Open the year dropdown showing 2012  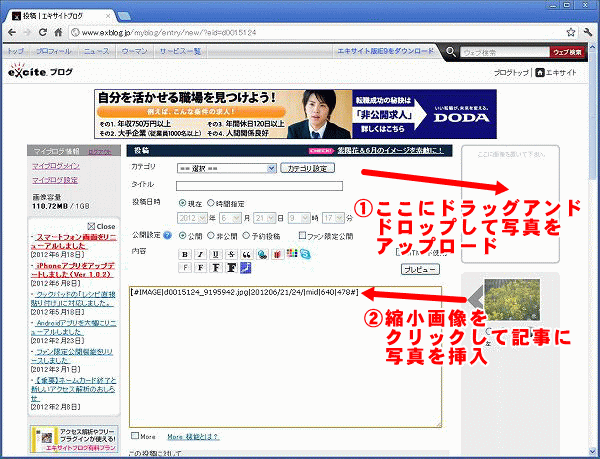(x=192, y=218)
